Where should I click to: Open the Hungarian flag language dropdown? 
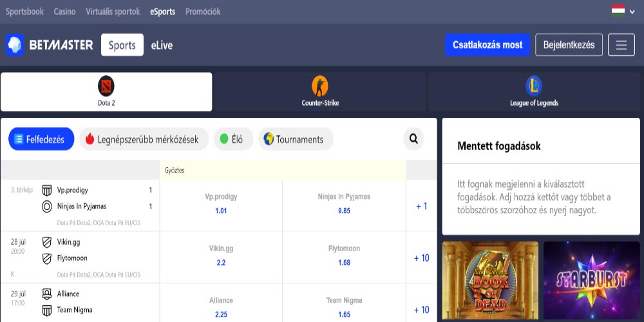(x=618, y=11)
